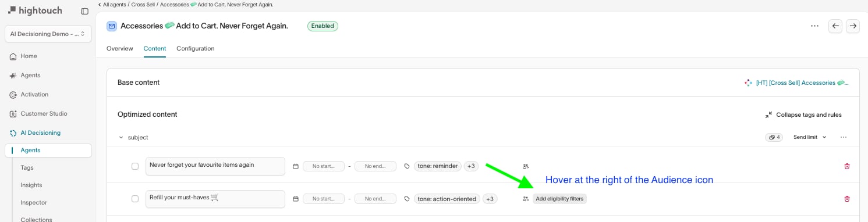Open Inspector sub-item
This screenshot has height=222, width=868.
(34, 203)
